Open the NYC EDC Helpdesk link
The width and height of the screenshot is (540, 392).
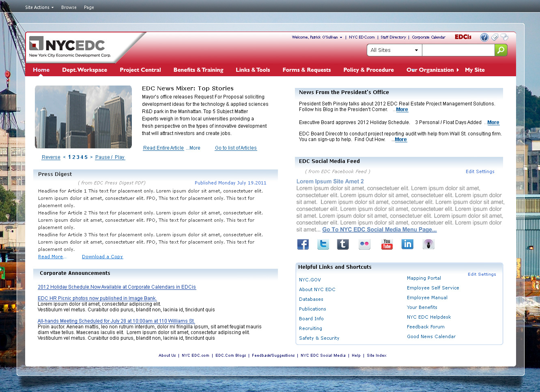(429, 317)
